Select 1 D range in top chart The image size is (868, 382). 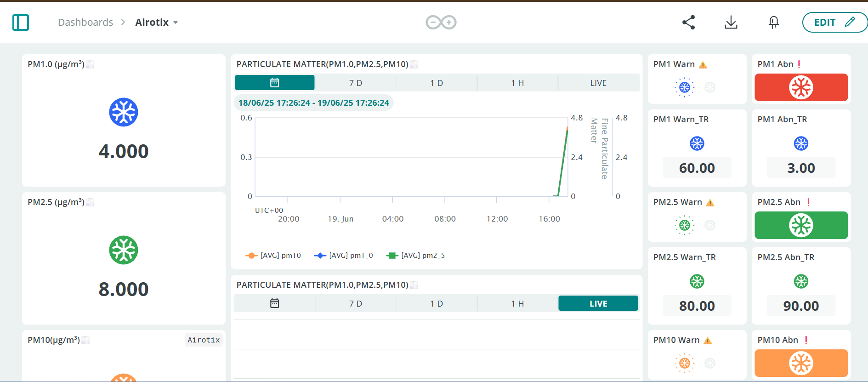[437, 83]
